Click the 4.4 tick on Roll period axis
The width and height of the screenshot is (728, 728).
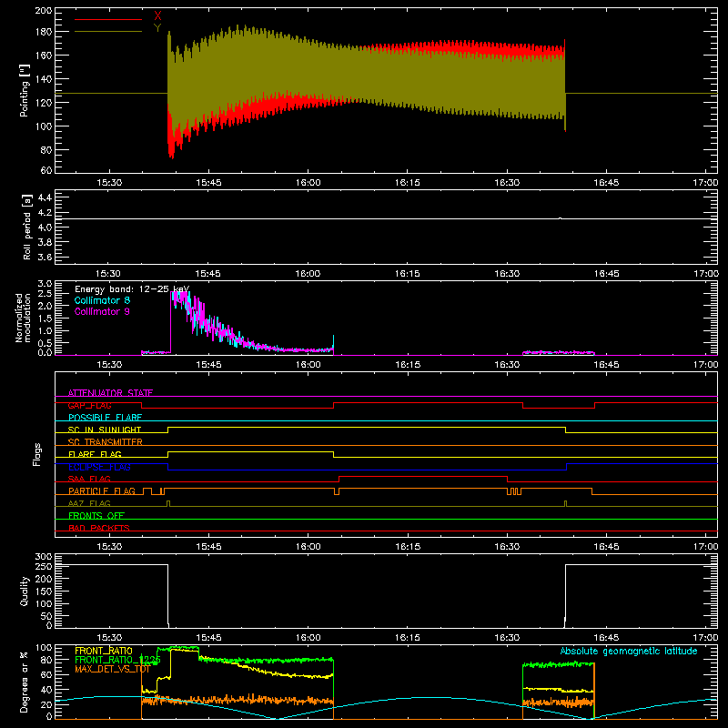coord(45,197)
